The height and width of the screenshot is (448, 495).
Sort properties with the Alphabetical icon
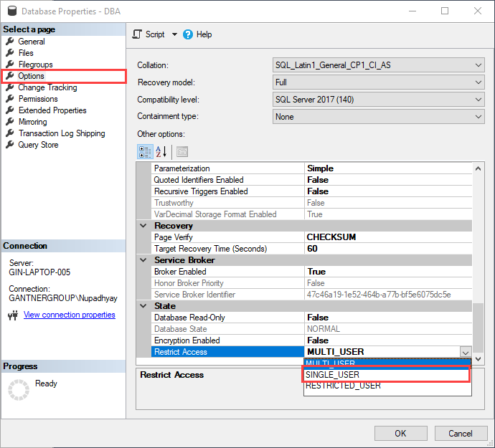point(161,152)
